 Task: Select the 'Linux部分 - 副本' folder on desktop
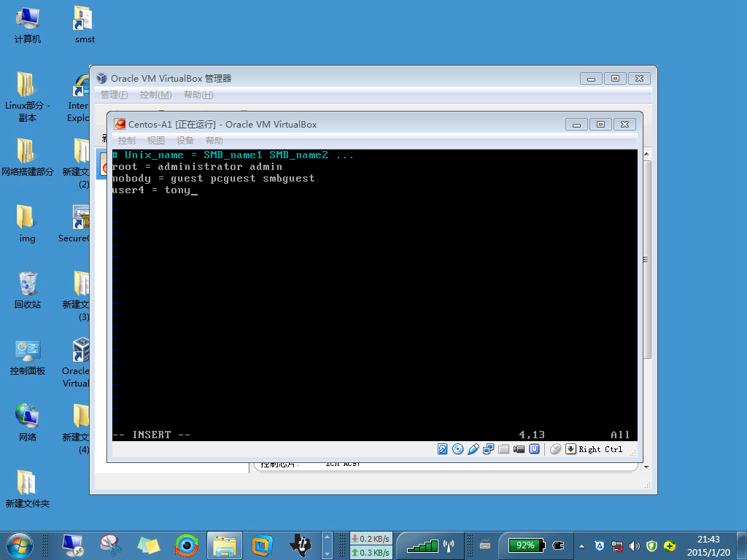(27, 97)
